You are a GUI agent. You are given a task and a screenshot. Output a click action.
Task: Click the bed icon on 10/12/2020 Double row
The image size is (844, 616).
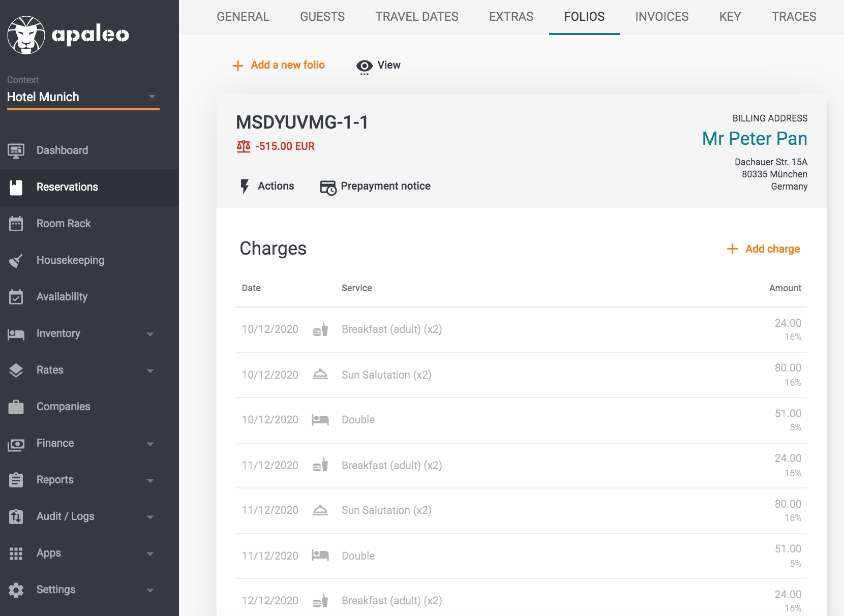[x=320, y=420]
